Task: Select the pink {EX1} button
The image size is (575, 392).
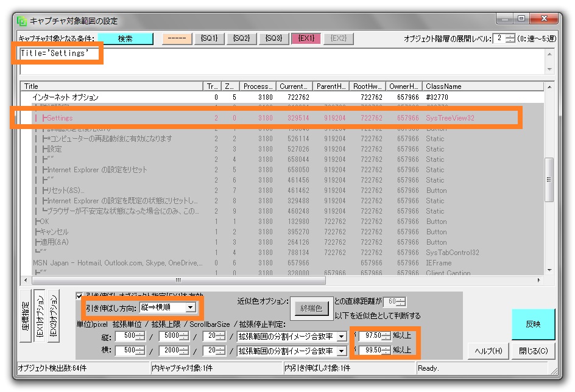Action: [306, 38]
